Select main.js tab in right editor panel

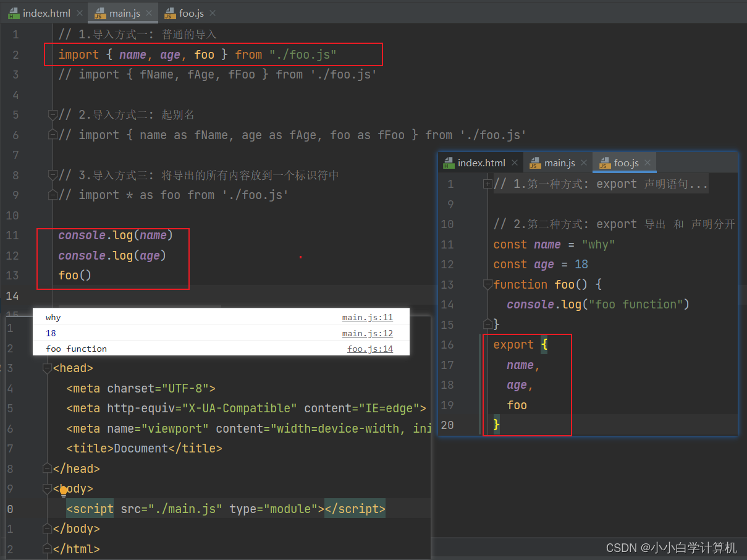click(x=557, y=163)
